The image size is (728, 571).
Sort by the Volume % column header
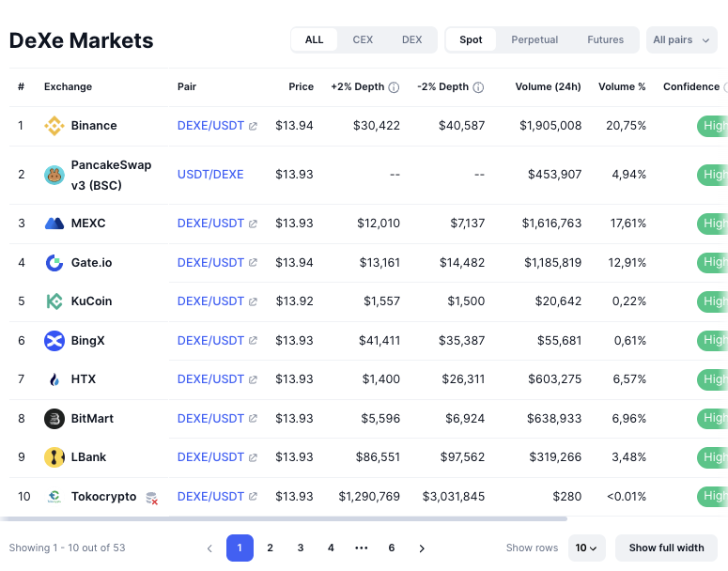pos(622,86)
